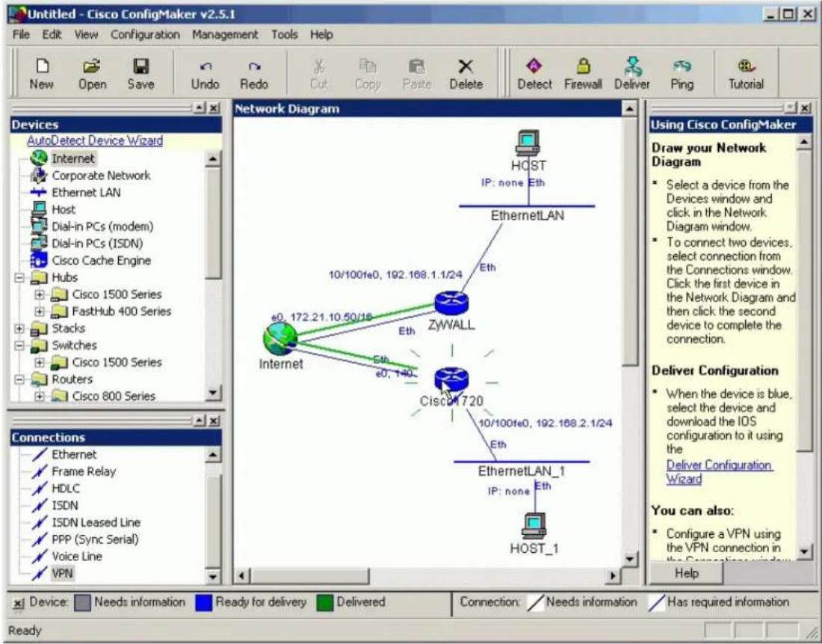The image size is (822, 644).
Task: Save the configuration with Save icon
Action: tap(140, 75)
